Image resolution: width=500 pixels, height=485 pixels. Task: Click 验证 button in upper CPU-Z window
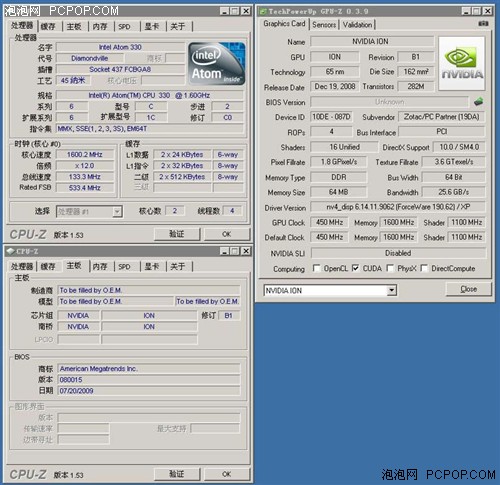pos(177,234)
